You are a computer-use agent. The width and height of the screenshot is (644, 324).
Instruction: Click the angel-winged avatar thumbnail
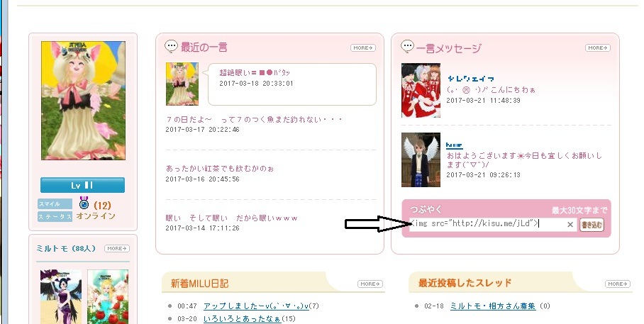pos(421,160)
